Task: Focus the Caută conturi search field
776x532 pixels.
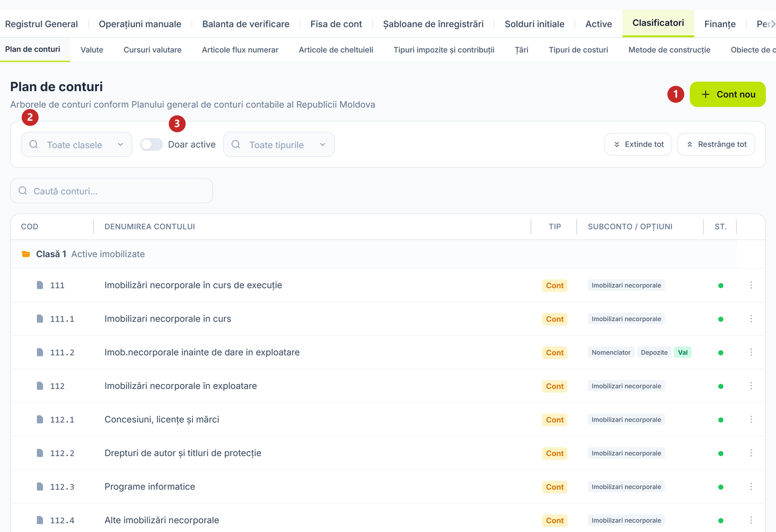Action: pyautogui.click(x=112, y=191)
